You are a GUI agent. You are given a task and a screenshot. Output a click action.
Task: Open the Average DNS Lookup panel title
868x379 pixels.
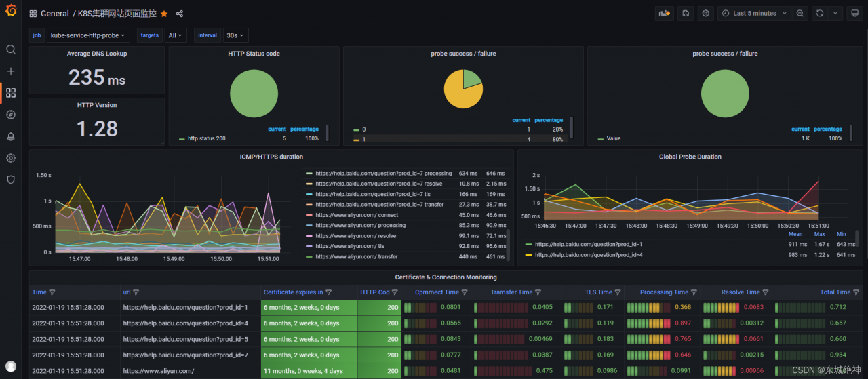[x=97, y=54]
